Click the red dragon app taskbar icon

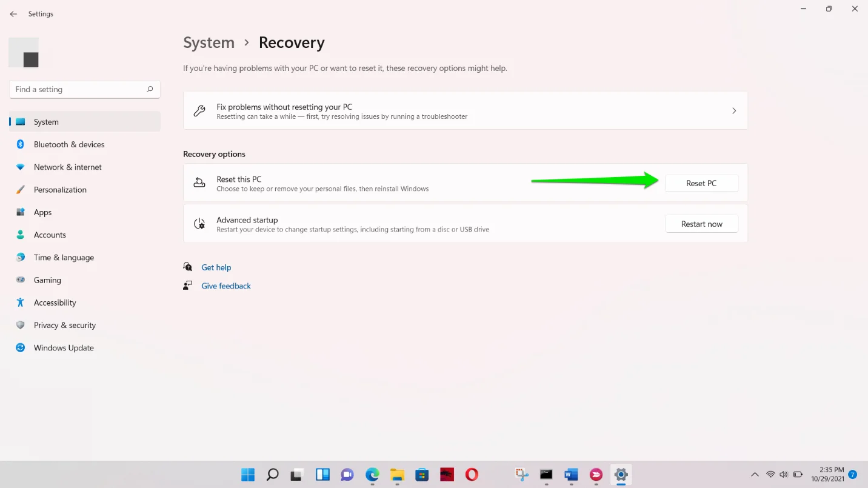click(x=447, y=475)
